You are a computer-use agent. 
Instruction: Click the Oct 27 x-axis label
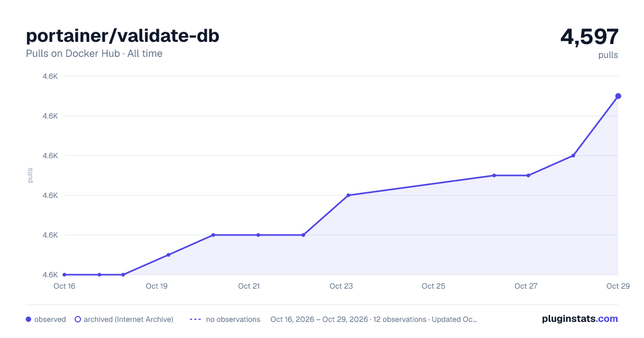tap(526, 286)
